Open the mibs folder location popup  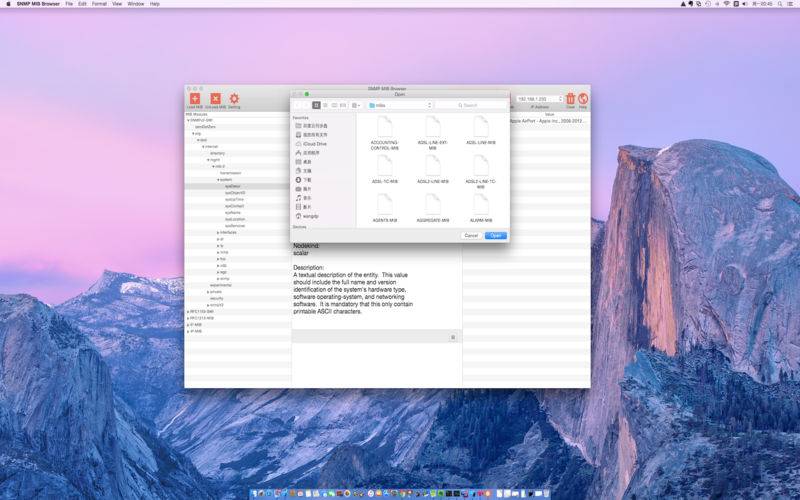point(400,105)
